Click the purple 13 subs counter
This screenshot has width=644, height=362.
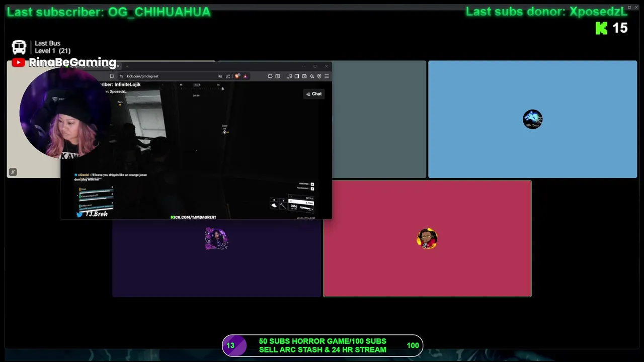click(230, 345)
